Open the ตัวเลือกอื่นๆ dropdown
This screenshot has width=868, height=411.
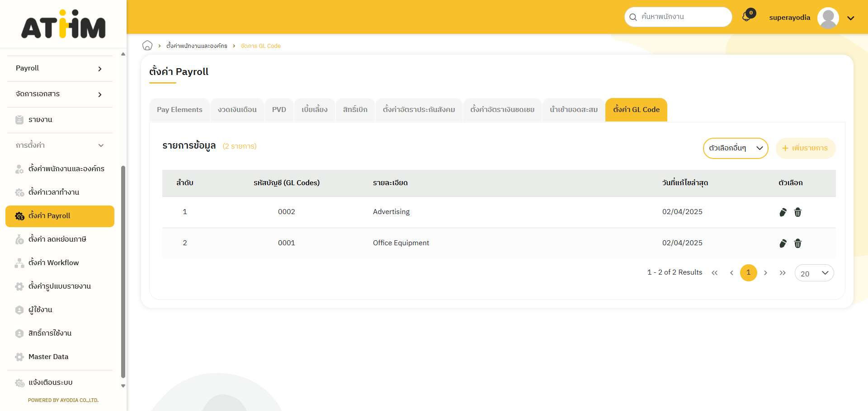click(x=736, y=148)
